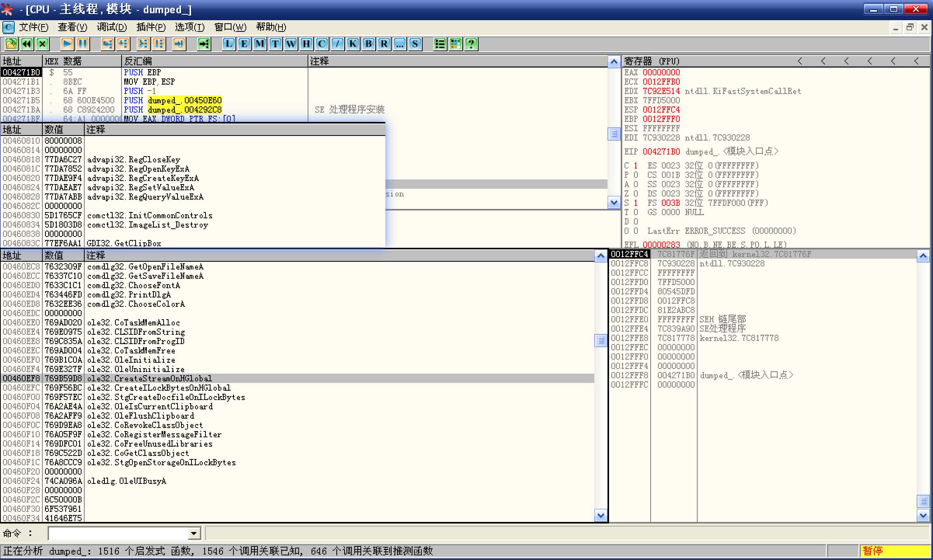
Task: Open the appearance color options icon
Action: pos(456,44)
